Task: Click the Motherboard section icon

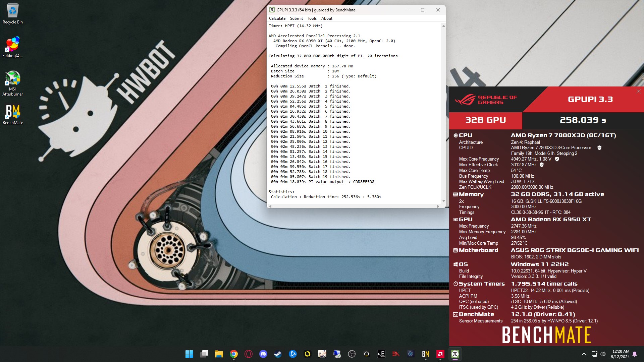Action: (455, 250)
